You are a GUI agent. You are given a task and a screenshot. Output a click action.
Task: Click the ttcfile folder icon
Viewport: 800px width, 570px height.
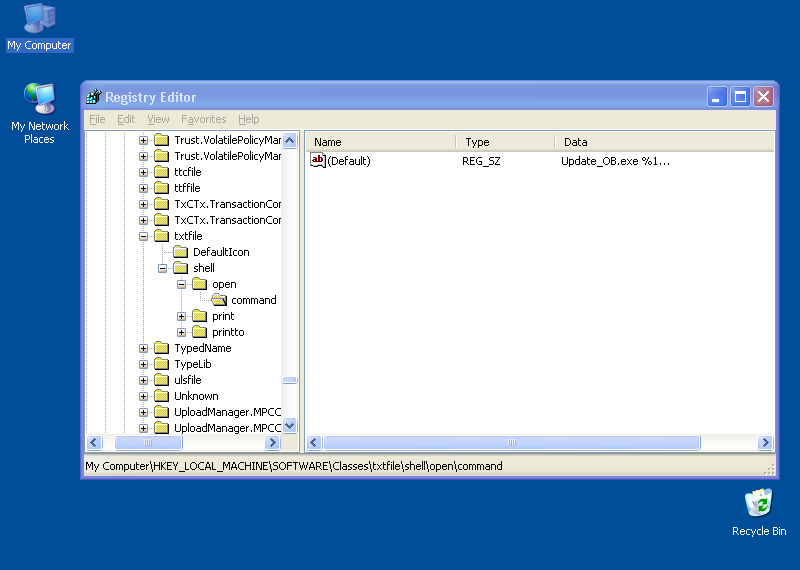tap(162, 172)
